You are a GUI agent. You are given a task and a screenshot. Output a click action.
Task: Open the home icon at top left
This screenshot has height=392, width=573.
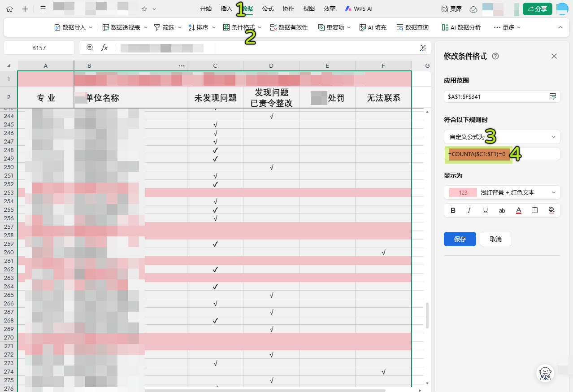(9, 9)
